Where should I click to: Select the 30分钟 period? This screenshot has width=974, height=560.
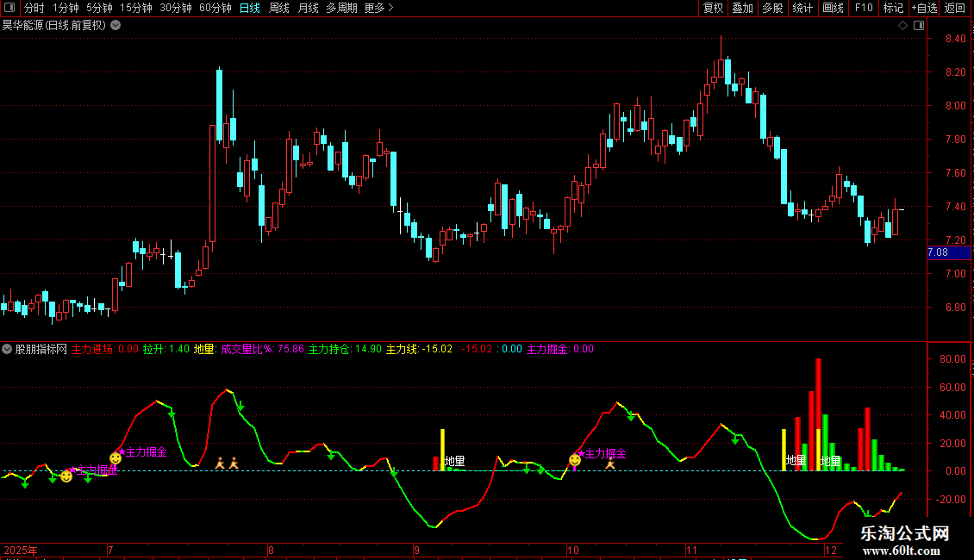(x=176, y=8)
